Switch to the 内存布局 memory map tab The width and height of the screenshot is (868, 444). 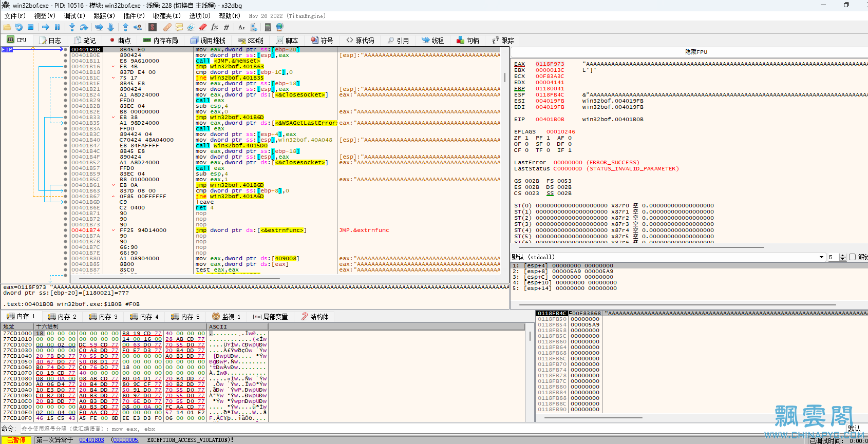pyautogui.click(x=161, y=40)
